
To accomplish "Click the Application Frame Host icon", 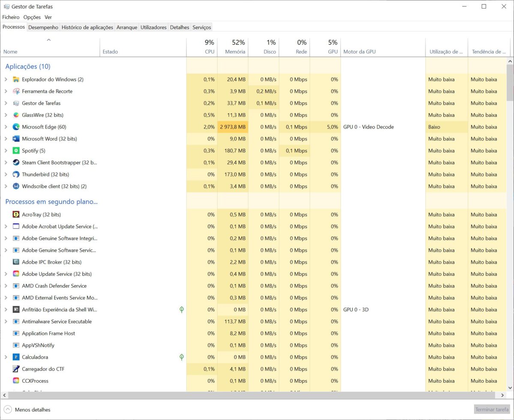I will tap(16, 334).
